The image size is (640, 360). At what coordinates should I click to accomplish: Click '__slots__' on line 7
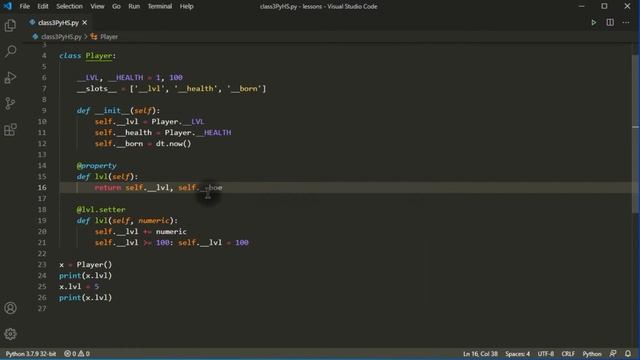pos(97,89)
